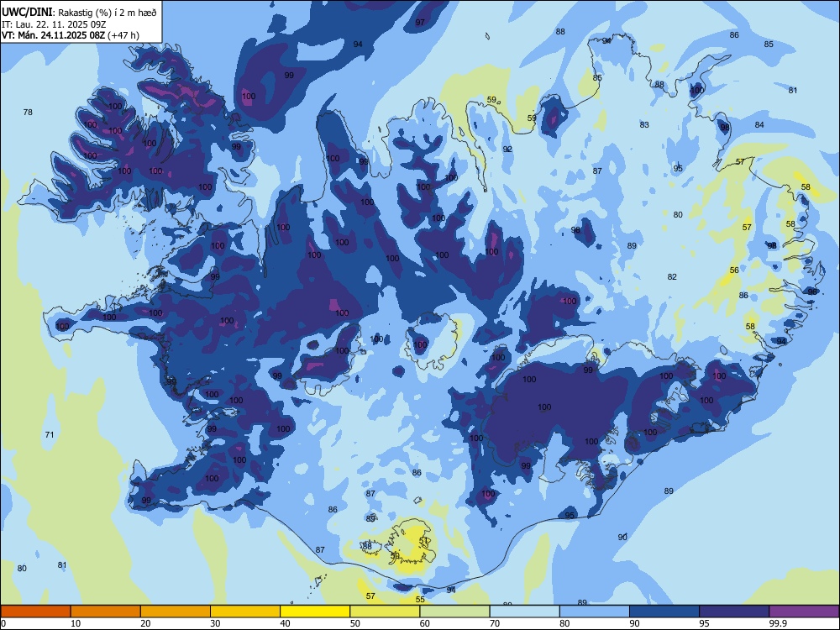
Task: Click the legend tick label 70
Action: click(x=495, y=623)
